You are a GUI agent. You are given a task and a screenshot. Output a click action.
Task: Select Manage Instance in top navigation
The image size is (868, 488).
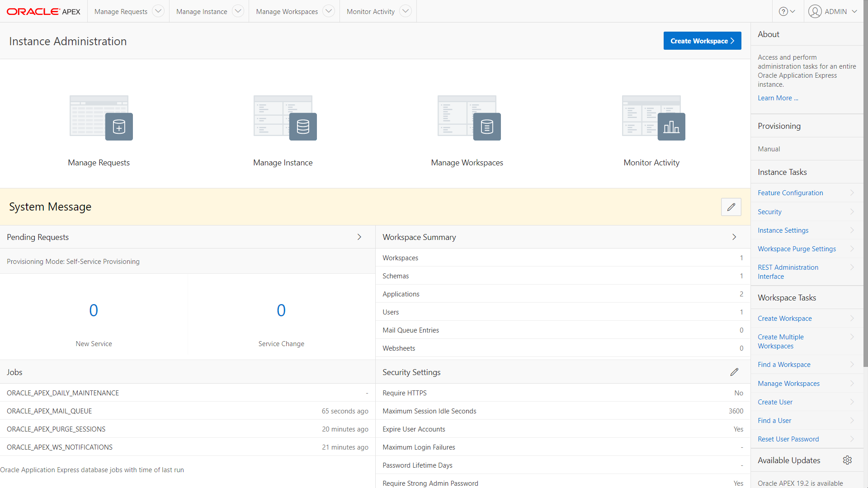pos(202,11)
